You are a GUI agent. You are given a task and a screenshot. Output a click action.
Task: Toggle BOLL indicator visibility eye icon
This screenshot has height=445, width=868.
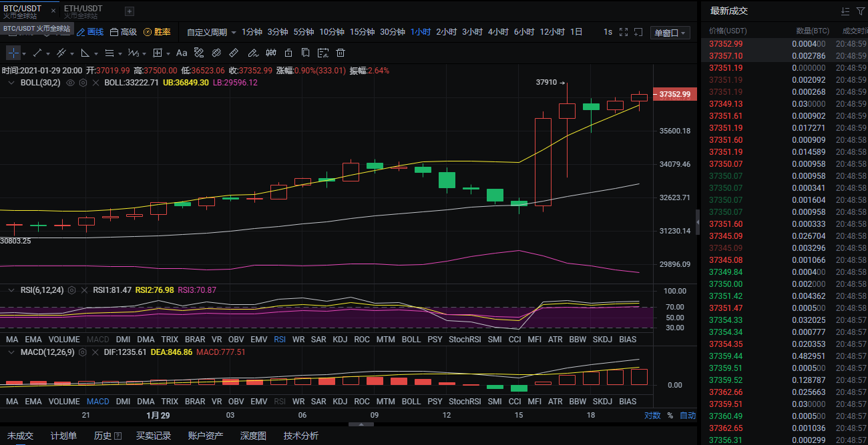[70, 83]
